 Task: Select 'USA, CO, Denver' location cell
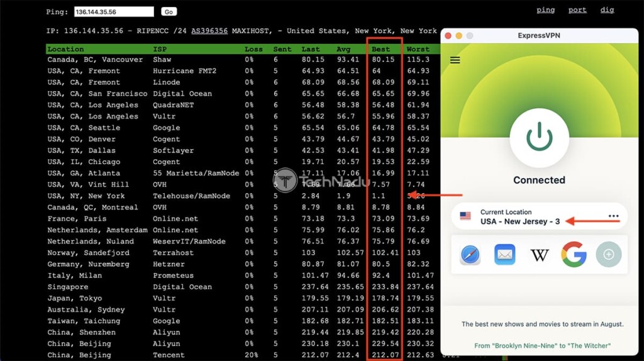coord(81,139)
